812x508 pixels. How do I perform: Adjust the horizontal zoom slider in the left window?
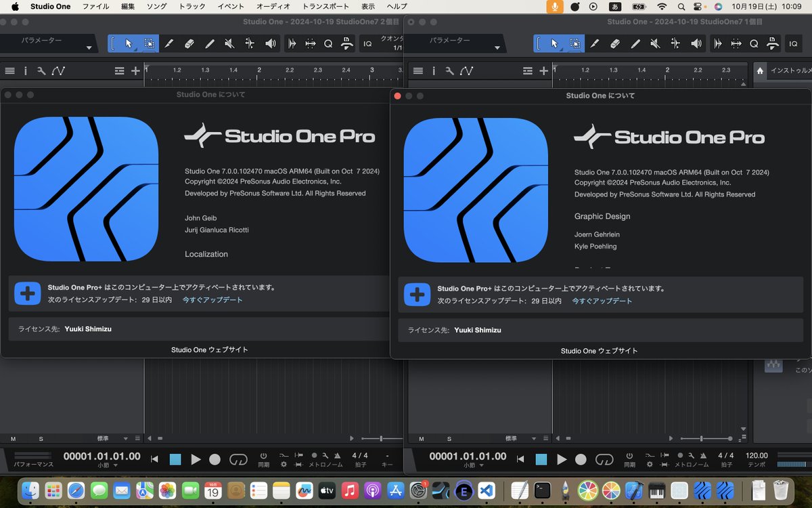pyautogui.click(x=382, y=439)
